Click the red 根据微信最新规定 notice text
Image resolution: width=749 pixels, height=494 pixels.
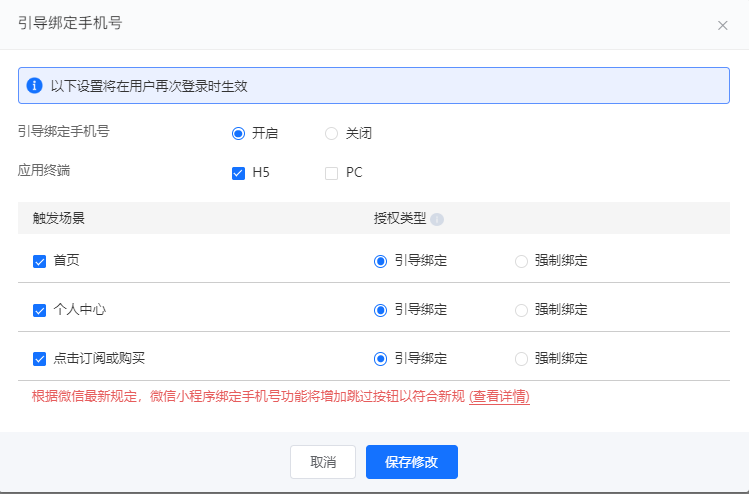[x=248, y=396]
